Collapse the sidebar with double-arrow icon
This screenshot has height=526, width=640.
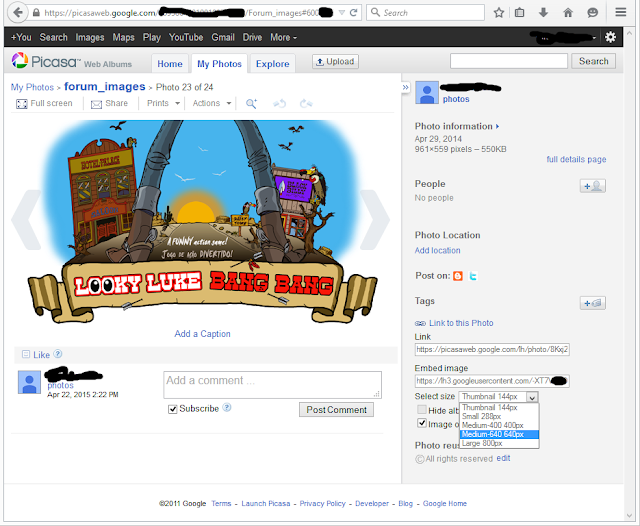coord(405,87)
